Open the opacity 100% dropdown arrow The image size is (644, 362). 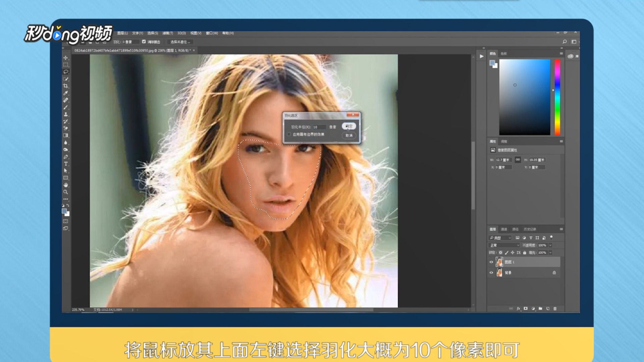click(x=550, y=245)
